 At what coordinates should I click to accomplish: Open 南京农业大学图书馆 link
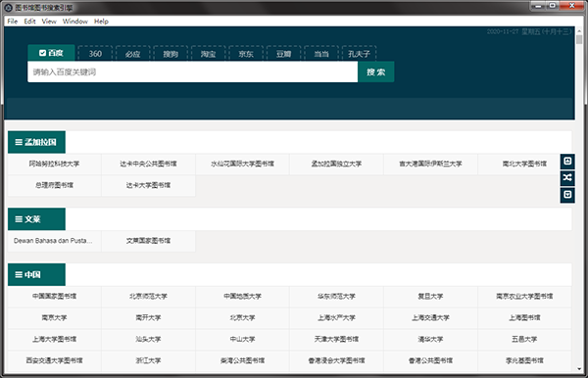click(x=524, y=296)
